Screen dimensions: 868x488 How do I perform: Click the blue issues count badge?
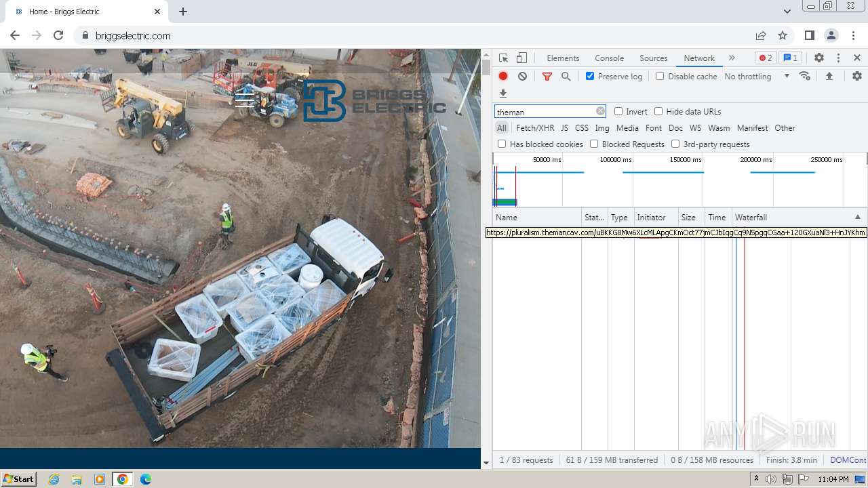790,58
